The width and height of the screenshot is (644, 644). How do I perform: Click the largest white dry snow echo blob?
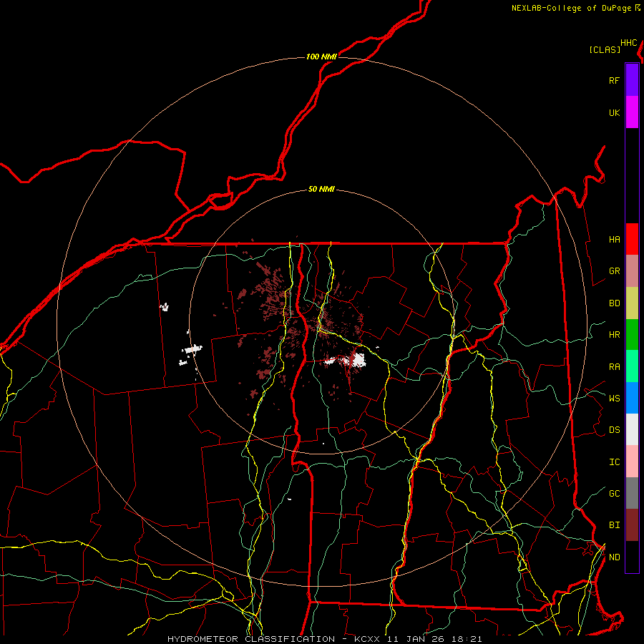pyautogui.click(x=359, y=359)
